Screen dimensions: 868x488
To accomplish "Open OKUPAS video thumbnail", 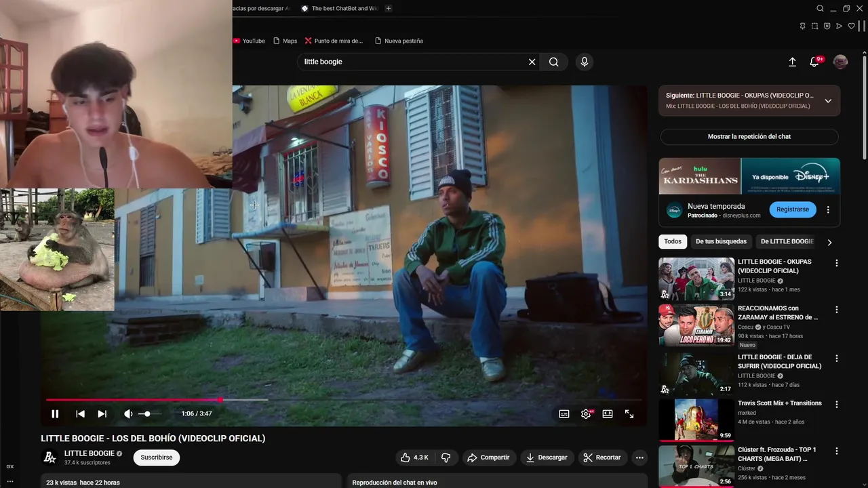I will (696, 279).
